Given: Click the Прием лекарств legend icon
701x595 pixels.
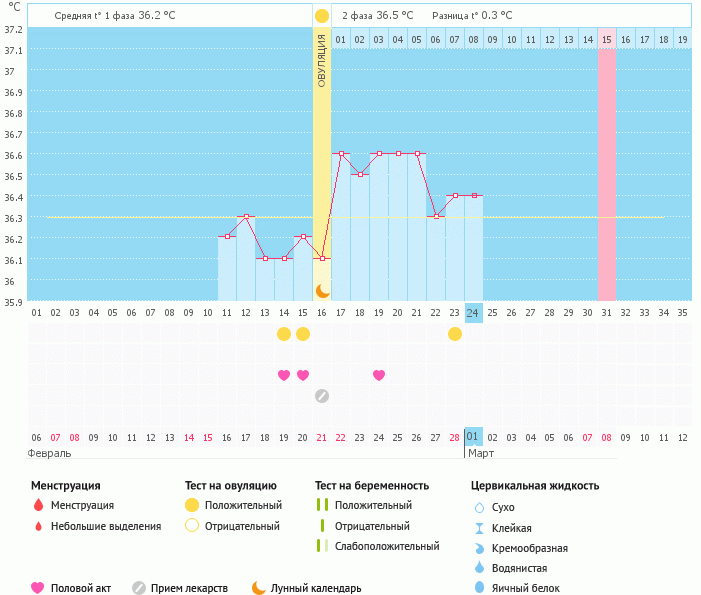Looking at the screenshot, I should coord(139,588).
